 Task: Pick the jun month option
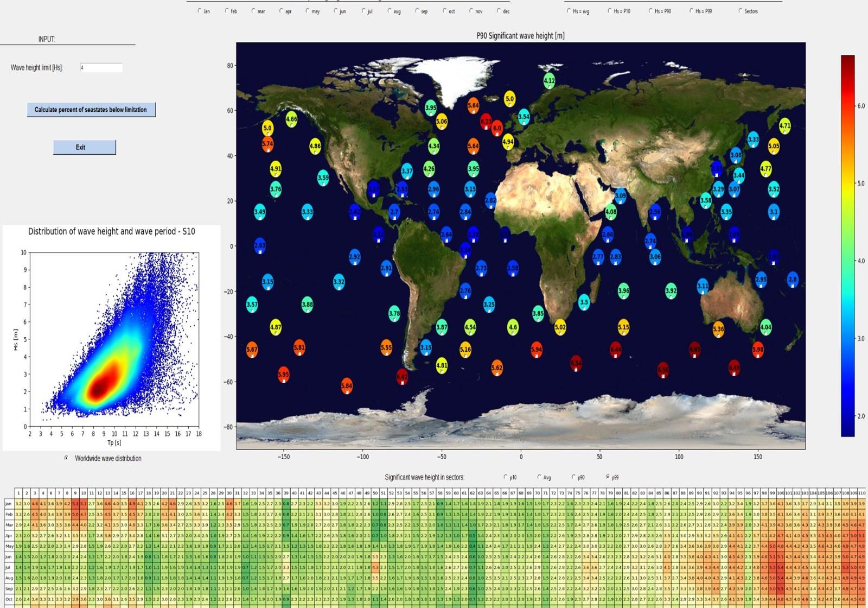336,11
